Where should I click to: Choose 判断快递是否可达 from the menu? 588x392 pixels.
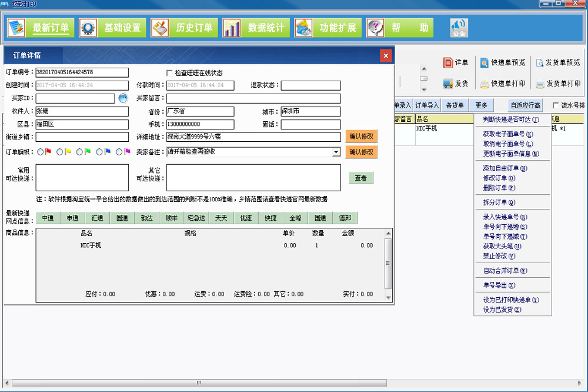[x=511, y=120]
